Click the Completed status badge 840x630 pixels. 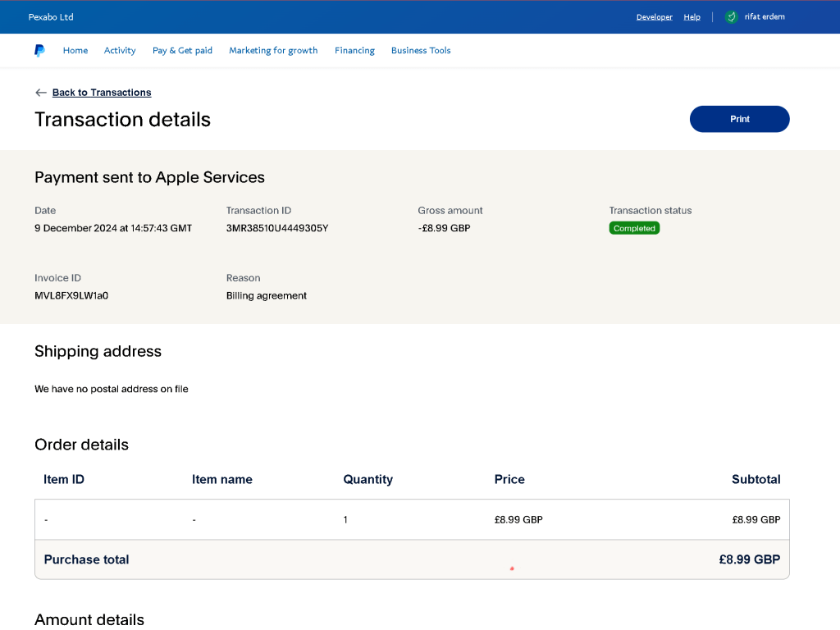pyautogui.click(x=634, y=228)
